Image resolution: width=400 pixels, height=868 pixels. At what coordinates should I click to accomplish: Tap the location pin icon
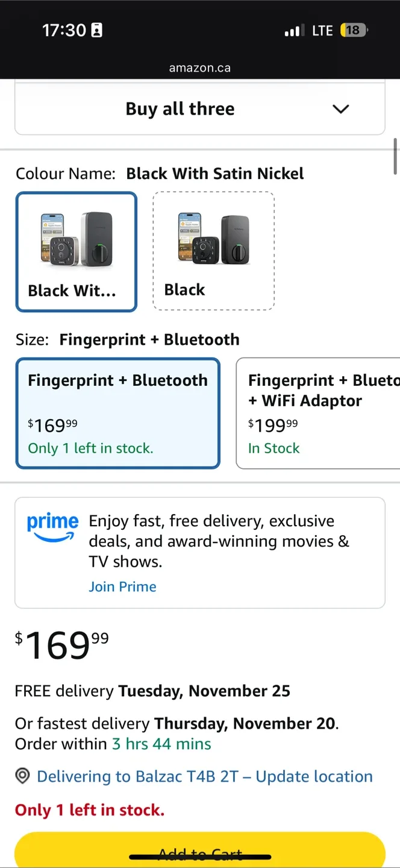click(22, 776)
